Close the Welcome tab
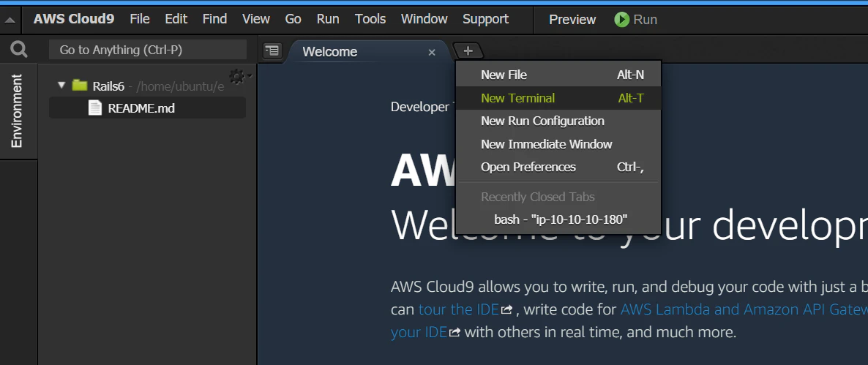This screenshot has width=868, height=365. pyautogui.click(x=432, y=52)
